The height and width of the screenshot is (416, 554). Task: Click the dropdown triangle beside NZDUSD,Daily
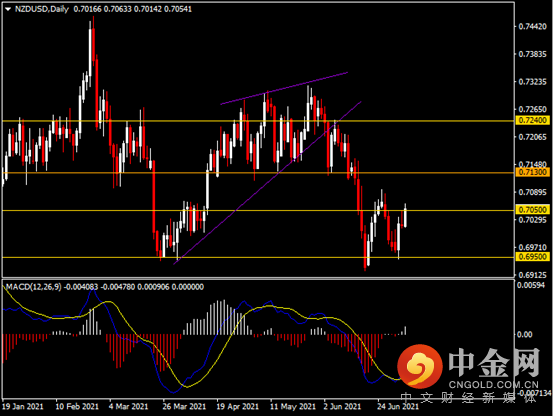coord(8,10)
